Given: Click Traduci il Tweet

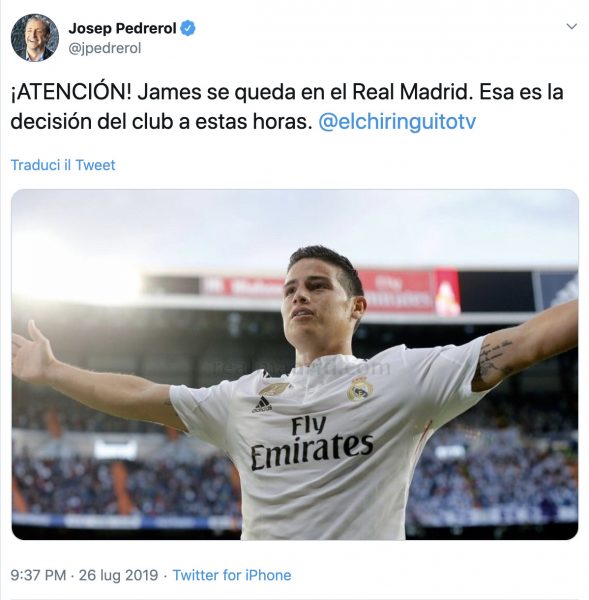Looking at the screenshot, I should tap(63, 165).
